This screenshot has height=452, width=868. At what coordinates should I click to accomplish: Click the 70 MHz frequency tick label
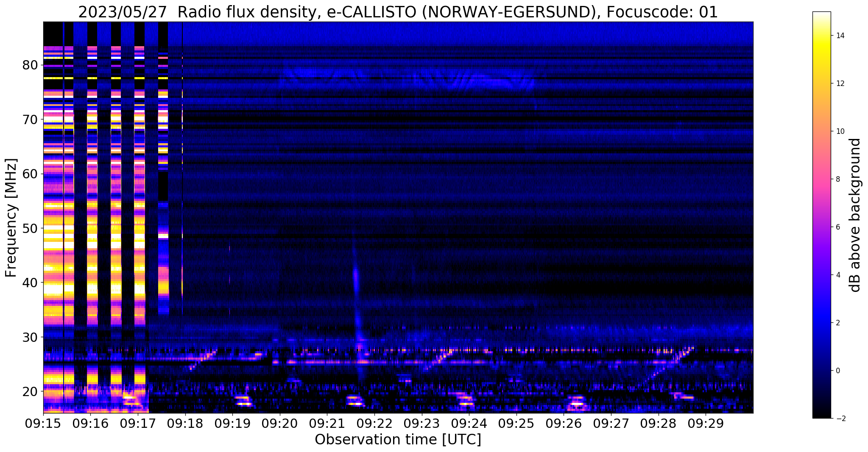[31, 119]
